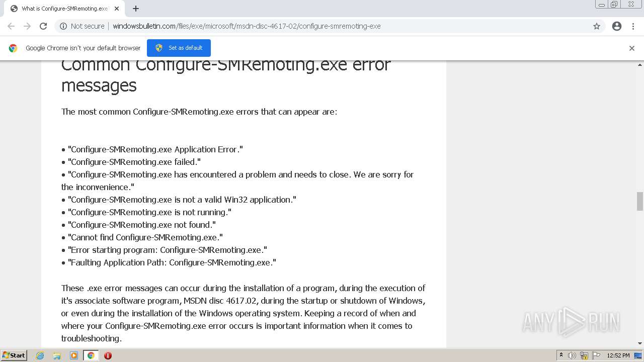Click the page vertical scrollbar thumb

click(x=640, y=201)
